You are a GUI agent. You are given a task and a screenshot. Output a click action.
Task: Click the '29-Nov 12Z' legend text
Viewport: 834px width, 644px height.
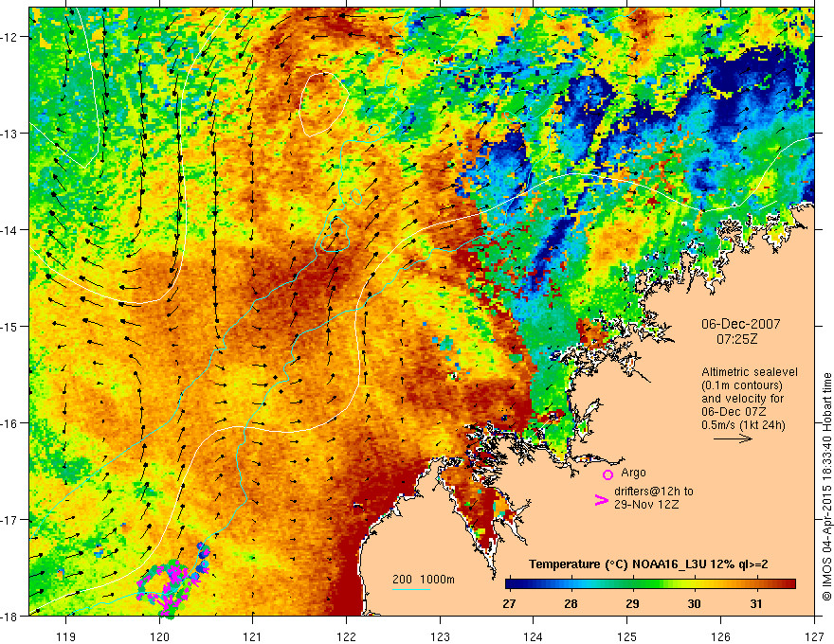(646, 504)
